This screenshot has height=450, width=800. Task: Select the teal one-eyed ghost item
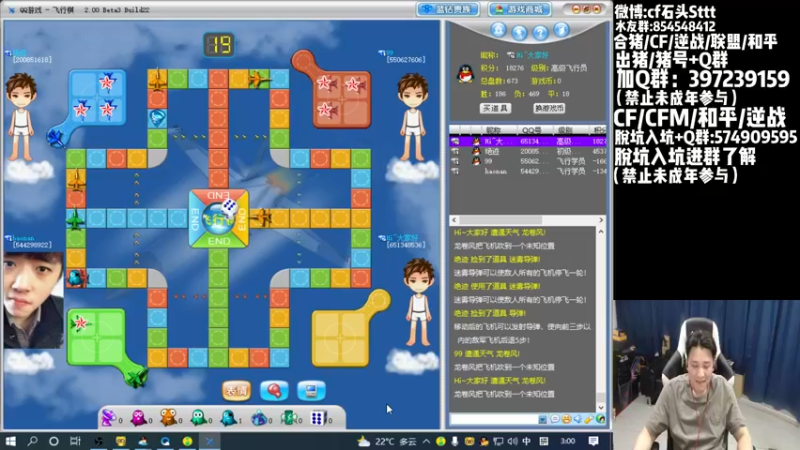(x=228, y=418)
